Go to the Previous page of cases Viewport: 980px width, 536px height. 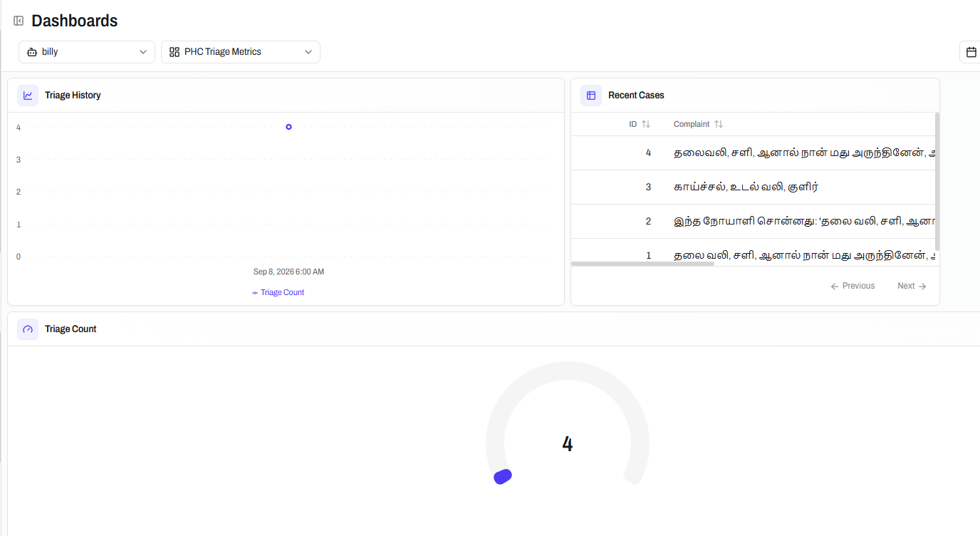(853, 286)
